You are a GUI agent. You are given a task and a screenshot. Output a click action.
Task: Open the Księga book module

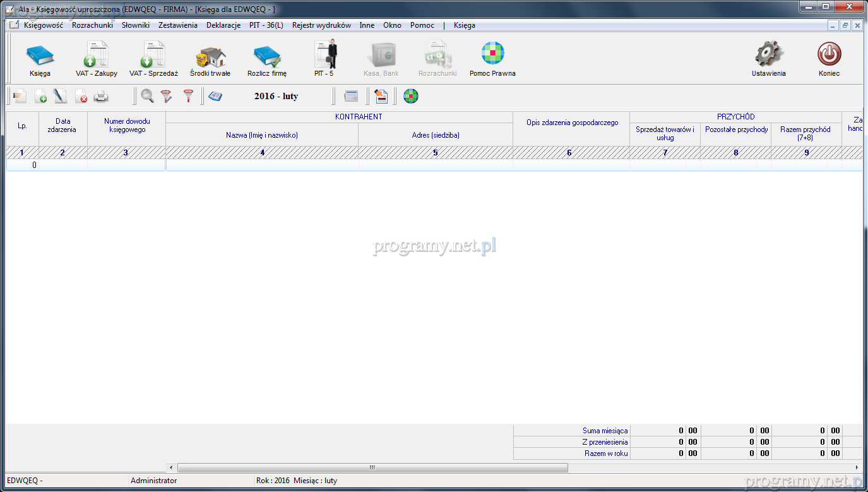40,59
